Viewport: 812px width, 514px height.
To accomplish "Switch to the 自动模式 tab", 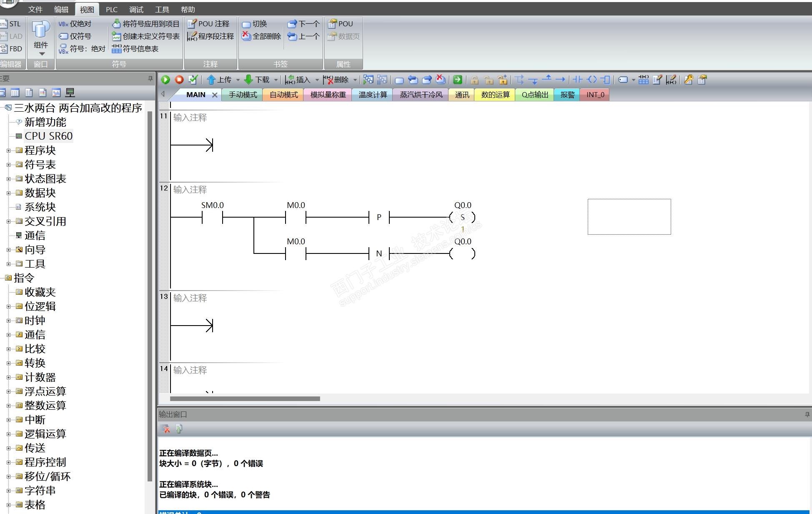I will [x=283, y=95].
